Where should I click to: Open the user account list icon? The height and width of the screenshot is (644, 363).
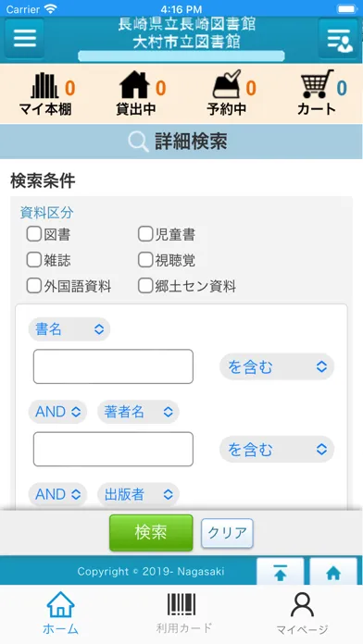click(x=338, y=38)
